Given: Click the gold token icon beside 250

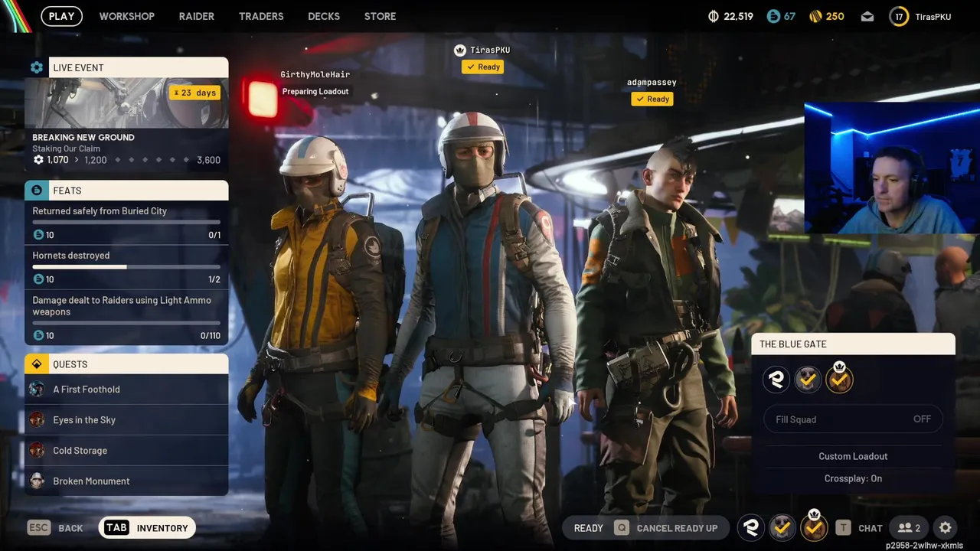Looking at the screenshot, I should (x=815, y=16).
